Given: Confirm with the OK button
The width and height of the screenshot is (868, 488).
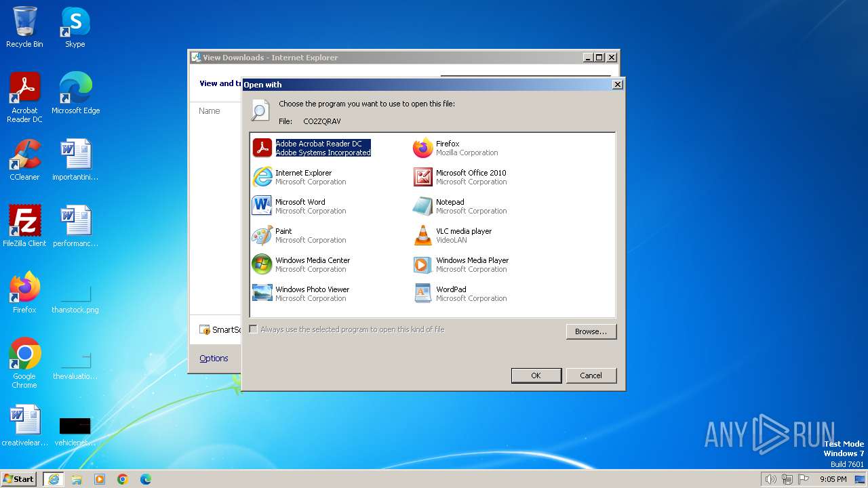Looking at the screenshot, I should 536,375.
